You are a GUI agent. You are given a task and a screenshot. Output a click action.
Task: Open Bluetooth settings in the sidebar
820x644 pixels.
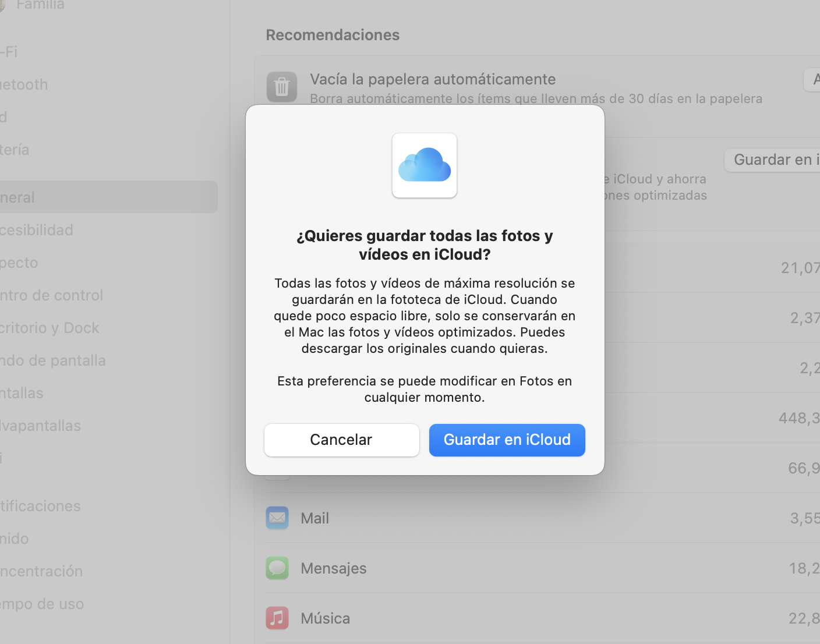click(x=24, y=84)
